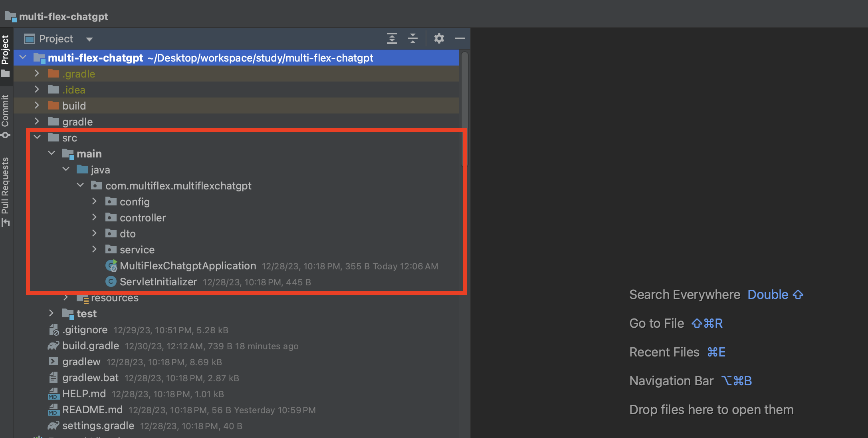Viewport: 868px width, 438px height.
Task: Click the README.md markdown file icon
Action: (x=53, y=410)
